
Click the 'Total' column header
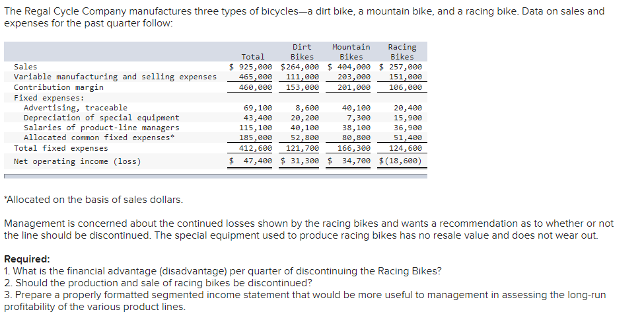tap(253, 57)
